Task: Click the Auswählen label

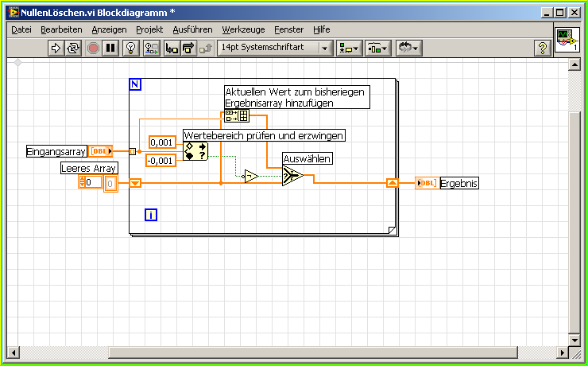Action: tap(307, 159)
